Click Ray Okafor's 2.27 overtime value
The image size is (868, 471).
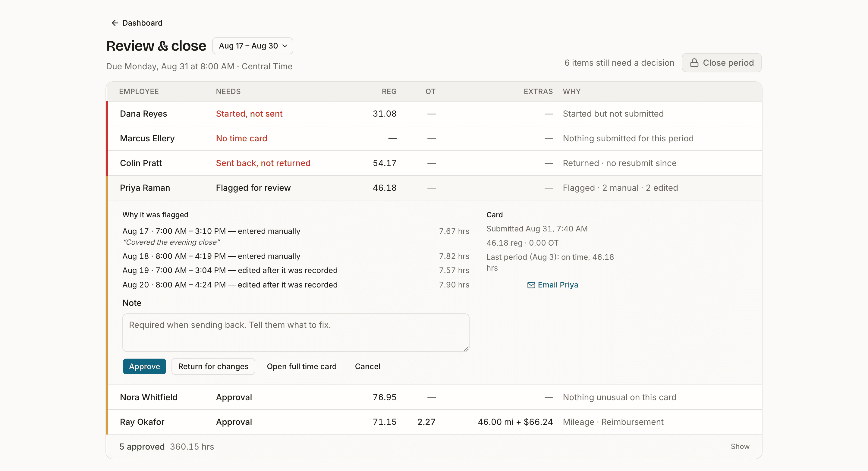click(x=426, y=422)
